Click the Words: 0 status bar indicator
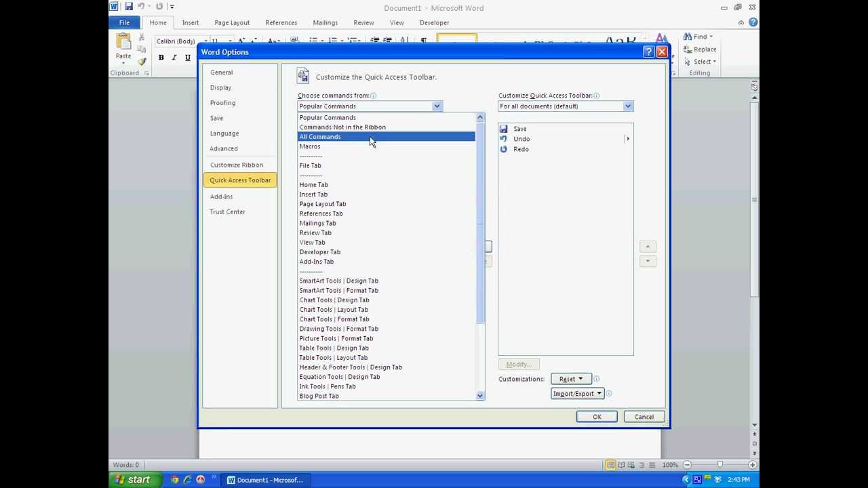Viewport: 868px width, 488px height. tap(126, 465)
